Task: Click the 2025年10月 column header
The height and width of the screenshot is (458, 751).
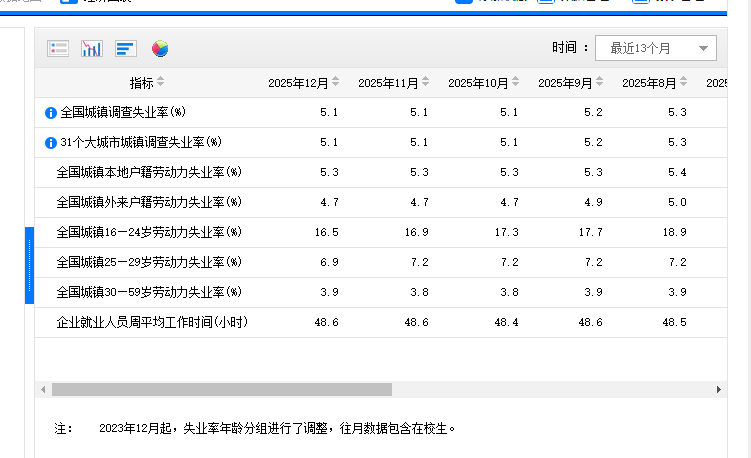Action: point(478,83)
